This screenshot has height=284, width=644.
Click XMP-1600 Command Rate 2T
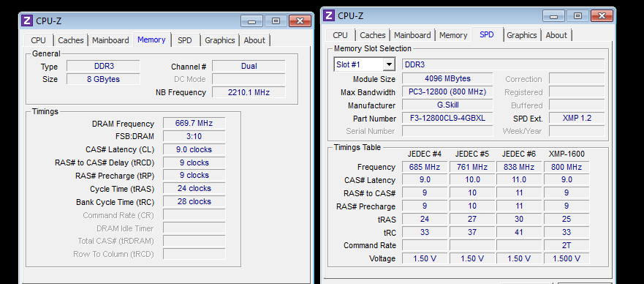567,245
